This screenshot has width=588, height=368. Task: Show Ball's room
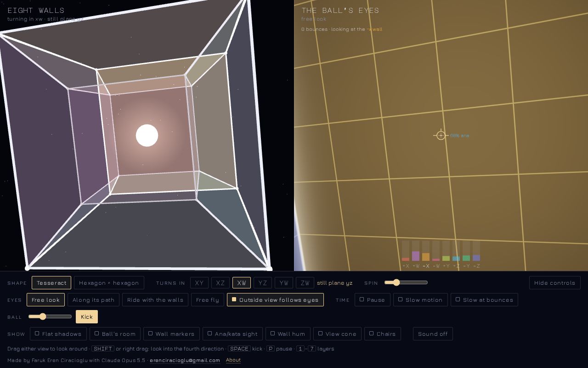pyautogui.click(x=115, y=333)
